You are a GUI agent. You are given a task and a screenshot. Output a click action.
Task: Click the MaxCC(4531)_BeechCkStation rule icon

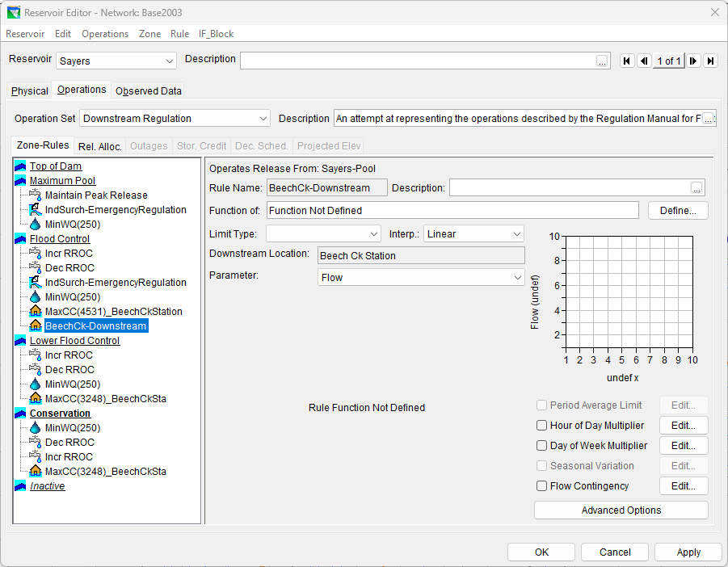(36, 312)
